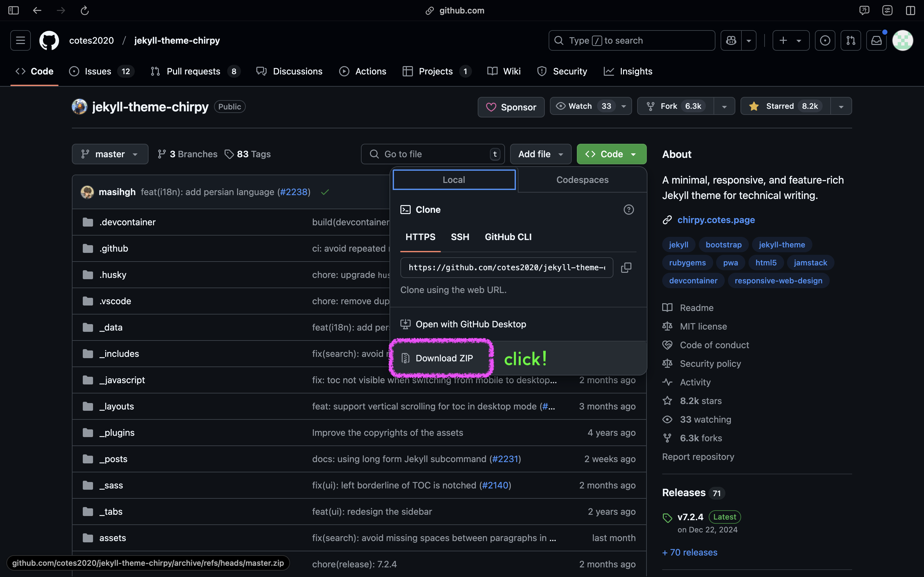
Task: Switch to the Codespaces tab
Action: (582, 180)
